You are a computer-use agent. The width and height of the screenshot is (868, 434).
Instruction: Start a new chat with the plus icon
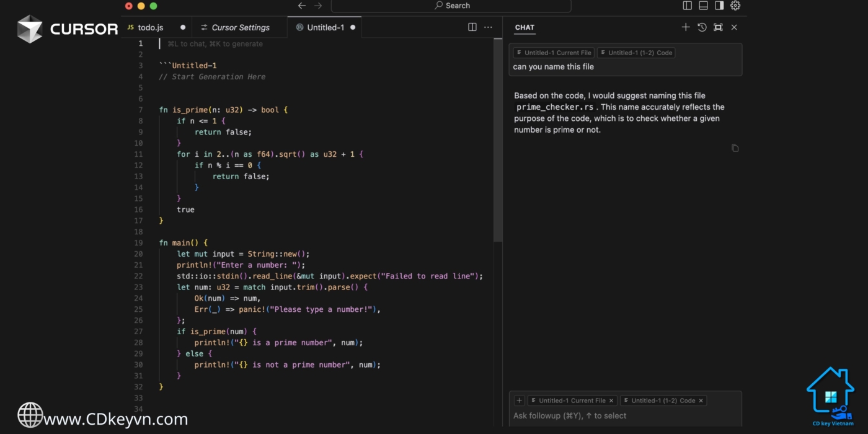tap(686, 27)
